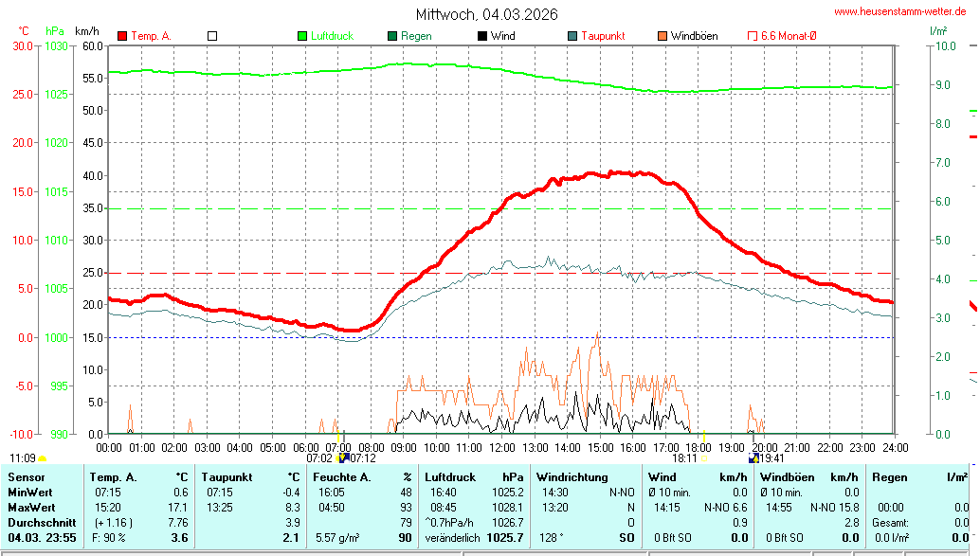
Task: Click the moon icon next to 19:41
Action: 753,457
